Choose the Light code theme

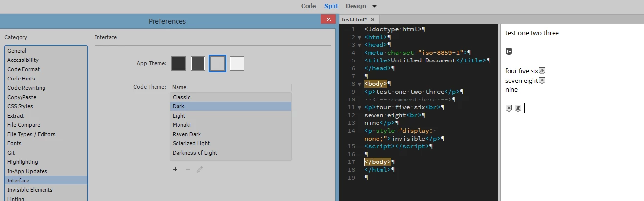coord(230,116)
